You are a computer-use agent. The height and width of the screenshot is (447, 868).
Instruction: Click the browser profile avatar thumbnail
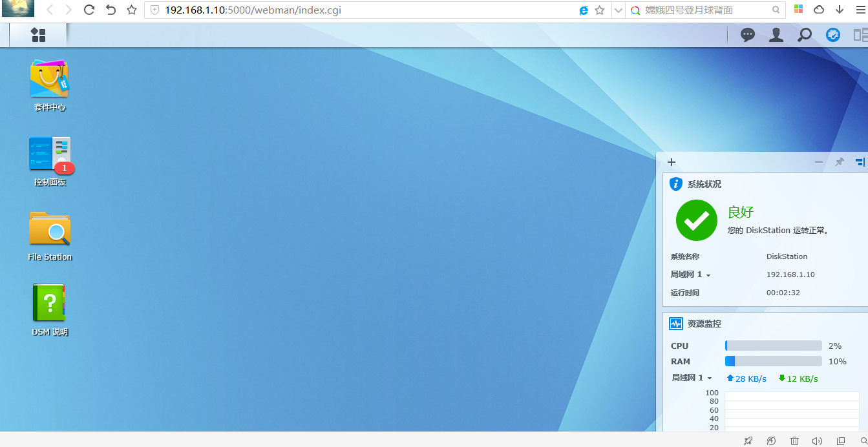coord(17,8)
